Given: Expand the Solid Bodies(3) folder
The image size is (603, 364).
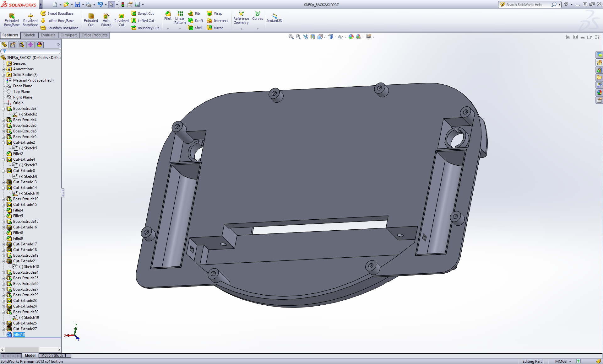Looking at the screenshot, I should point(3,75).
